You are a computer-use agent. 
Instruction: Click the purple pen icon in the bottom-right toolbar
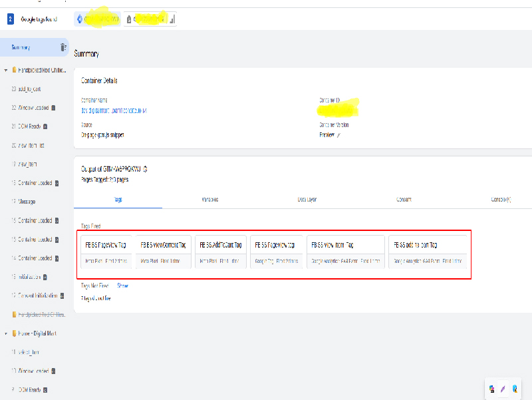pyautogui.click(x=503, y=389)
